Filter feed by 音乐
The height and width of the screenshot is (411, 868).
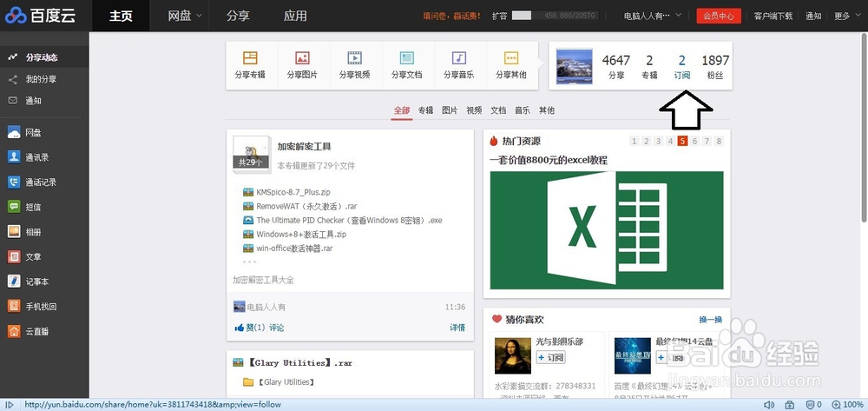(x=523, y=110)
